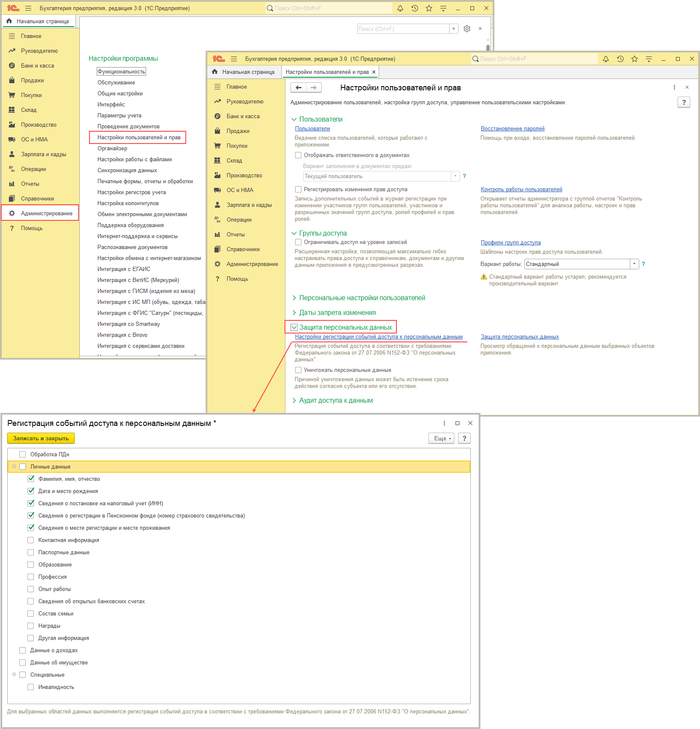This screenshot has height=729, width=700.
Task: Open the Еще dropdown menu
Action: pyautogui.click(x=441, y=438)
